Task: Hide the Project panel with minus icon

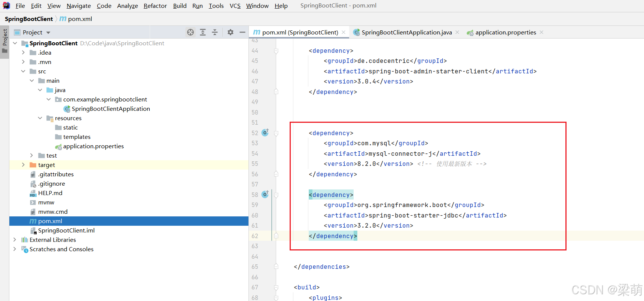Action: tap(242, 32)
